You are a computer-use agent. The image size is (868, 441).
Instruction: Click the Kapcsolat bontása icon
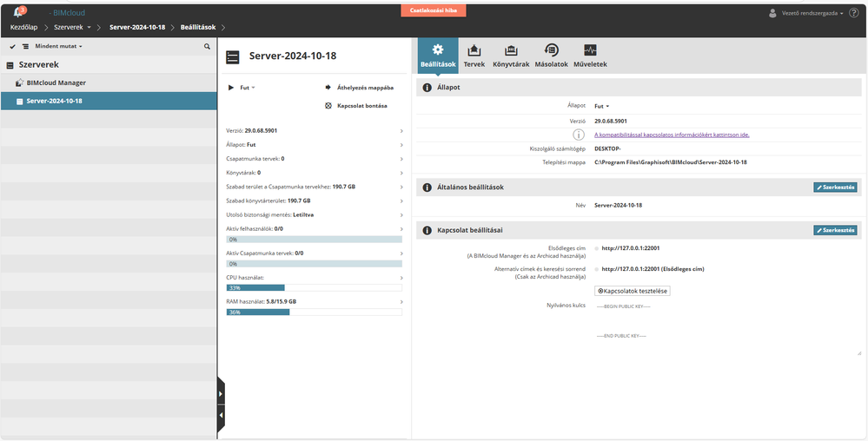tap(328, 105)
